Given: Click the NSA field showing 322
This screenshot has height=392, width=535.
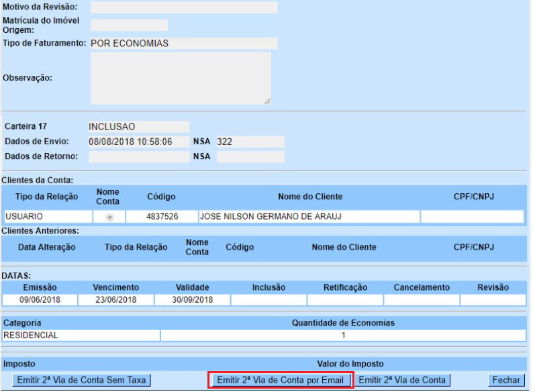Looking at the screenshot, I should click(250, 142).
